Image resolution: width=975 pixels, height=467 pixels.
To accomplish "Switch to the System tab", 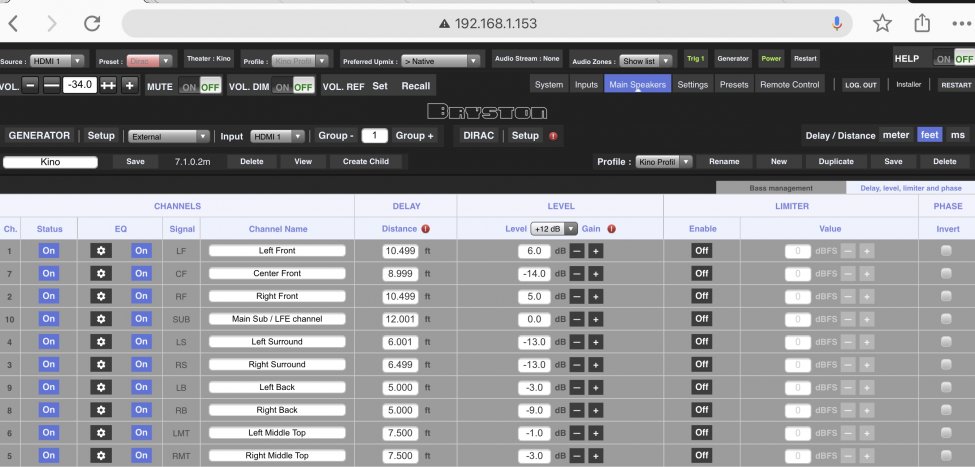I will pos(549,85).
